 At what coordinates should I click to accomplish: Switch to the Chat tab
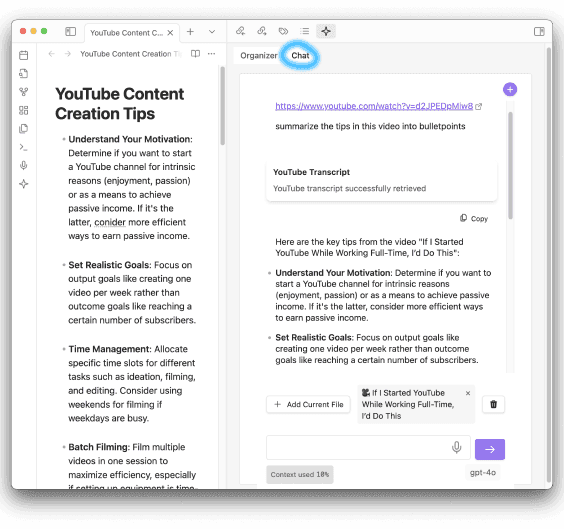point(300,56)
